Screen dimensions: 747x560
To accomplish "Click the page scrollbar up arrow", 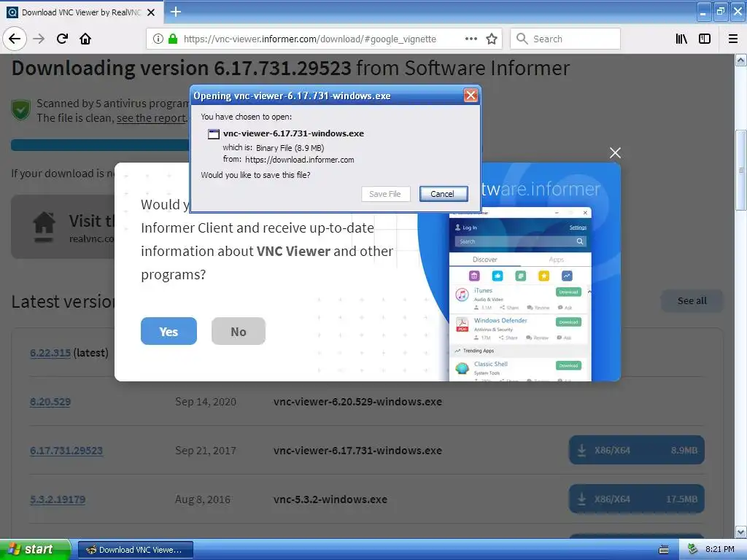I will [741, 60].
